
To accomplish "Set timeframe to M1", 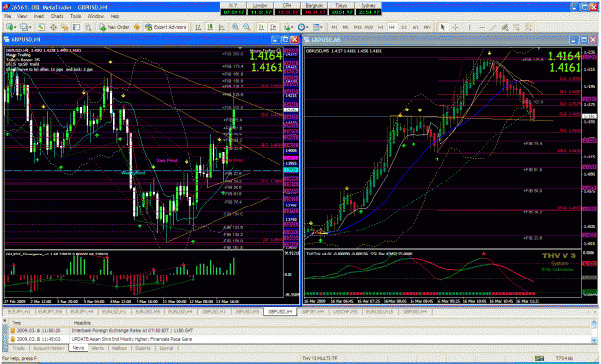I will [335, 27].
